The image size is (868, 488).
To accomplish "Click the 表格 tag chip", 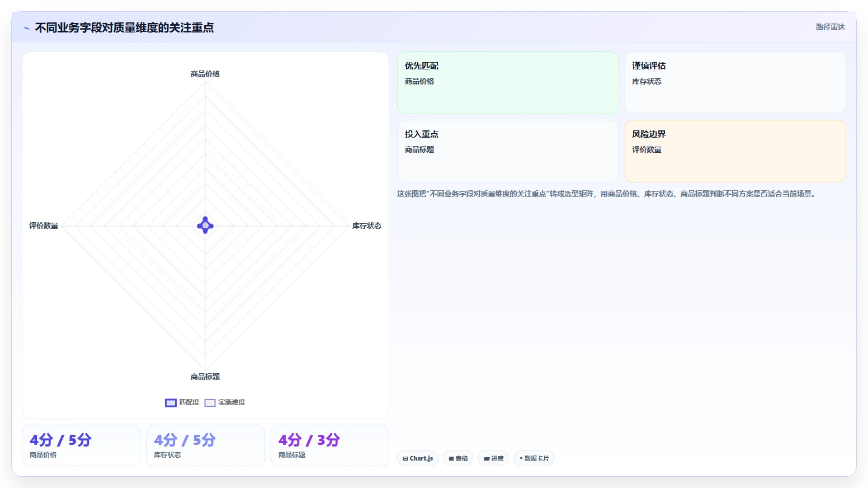I will pos(458,458).
